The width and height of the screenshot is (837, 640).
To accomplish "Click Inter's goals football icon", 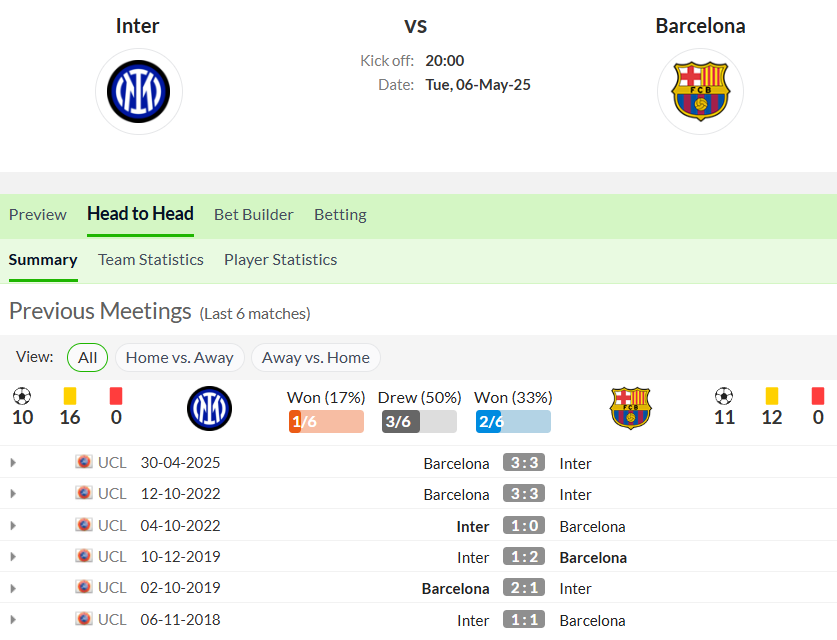I will coord(22,396).
